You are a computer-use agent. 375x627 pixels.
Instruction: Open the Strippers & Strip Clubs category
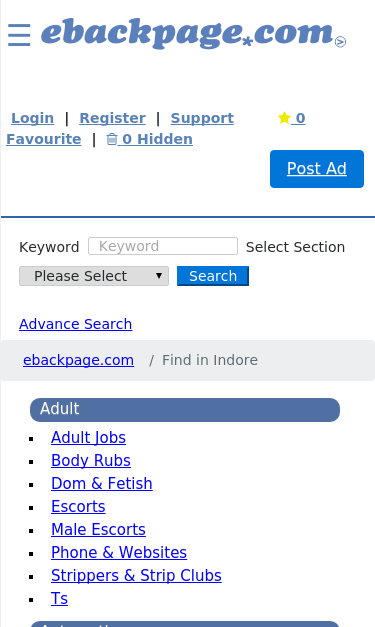pyautogui.click(x=136, y=575)
